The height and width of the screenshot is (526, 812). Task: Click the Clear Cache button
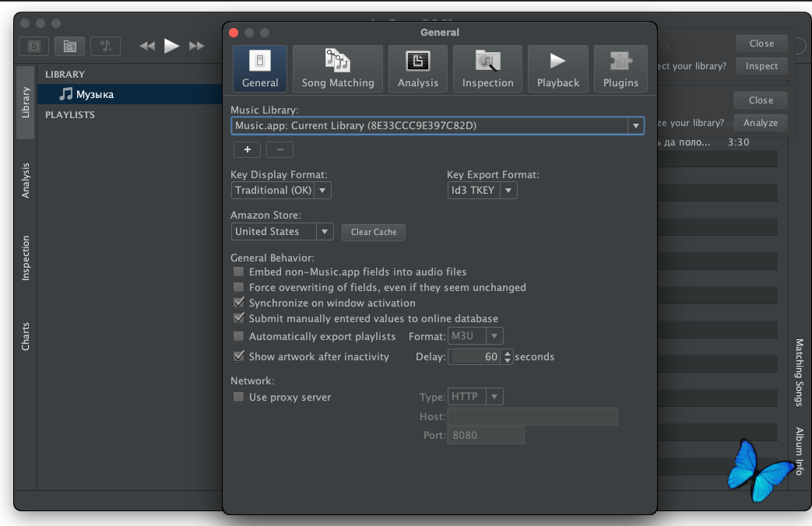pos(374,232)
